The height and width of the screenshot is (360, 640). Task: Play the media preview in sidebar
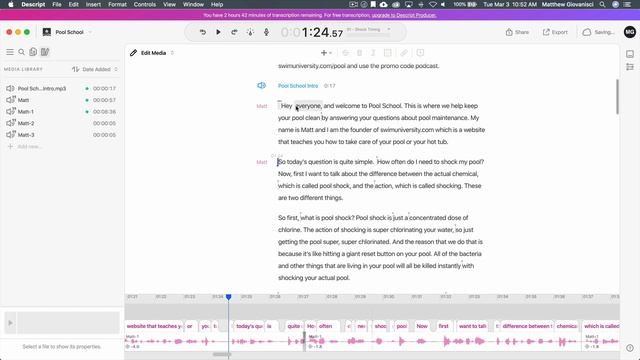point(10,323)
